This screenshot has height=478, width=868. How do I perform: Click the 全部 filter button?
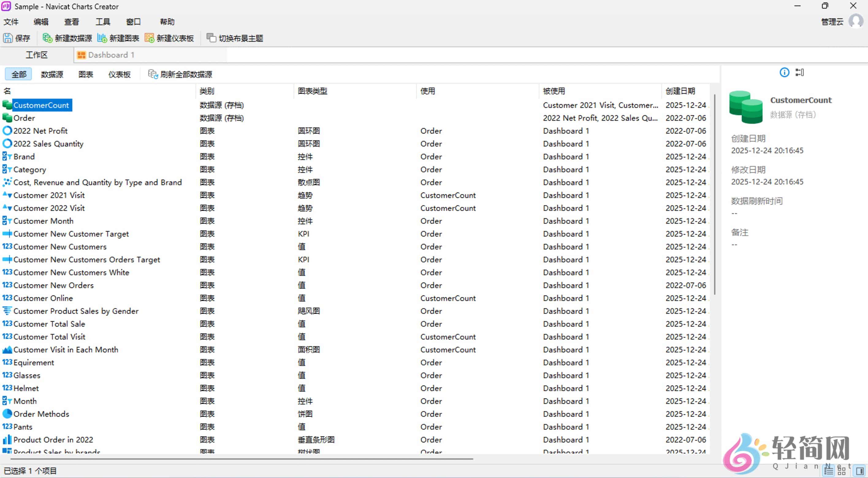point(18,74)
